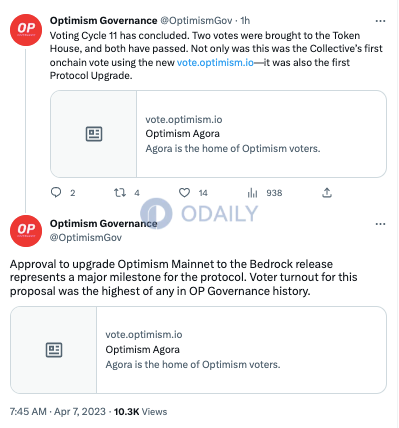Viewport: 399px width, 428px height.
Task: Click the reply speech-bubble icon
Action: pyautogui.click(x=56, y=193)
